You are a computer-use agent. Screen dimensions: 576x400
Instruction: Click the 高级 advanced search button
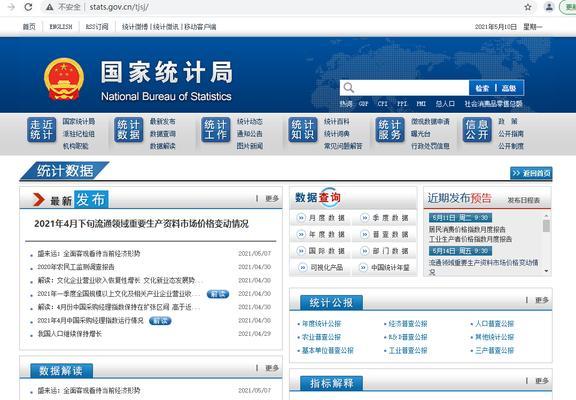509,88
